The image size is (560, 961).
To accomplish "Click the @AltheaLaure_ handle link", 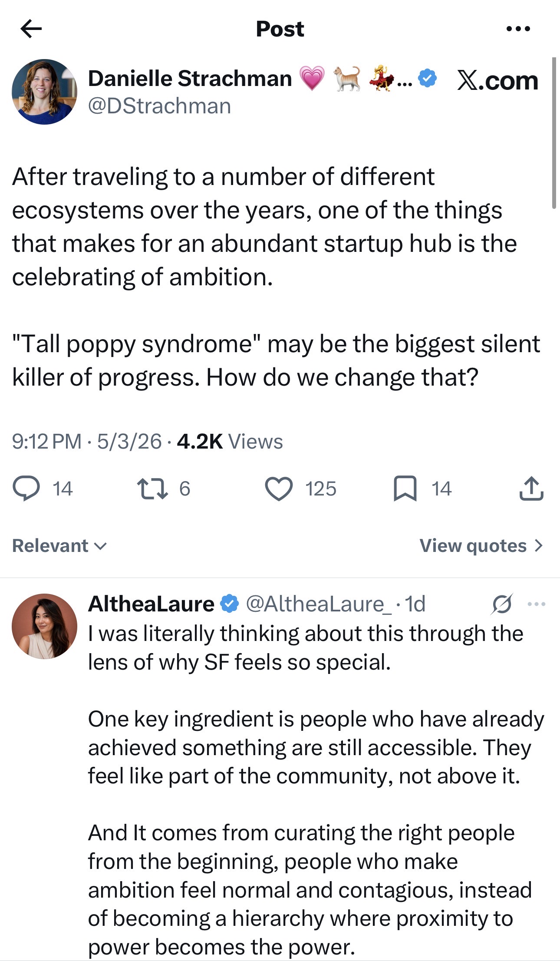I will pyautogui.click(x=318, y=604).
